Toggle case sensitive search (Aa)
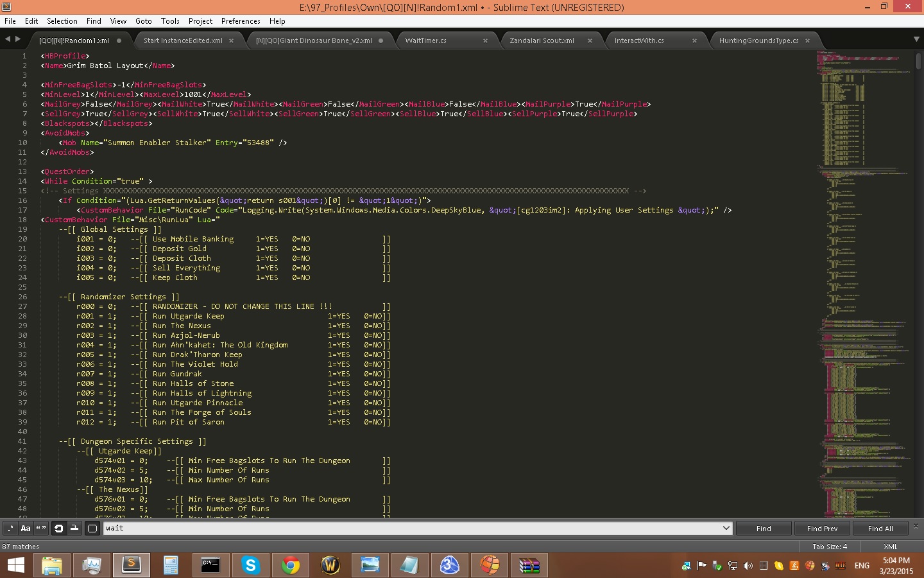Image resolution: width=924 pixels, height=578 pixels. pyautogui.click(x=26, y=528)
